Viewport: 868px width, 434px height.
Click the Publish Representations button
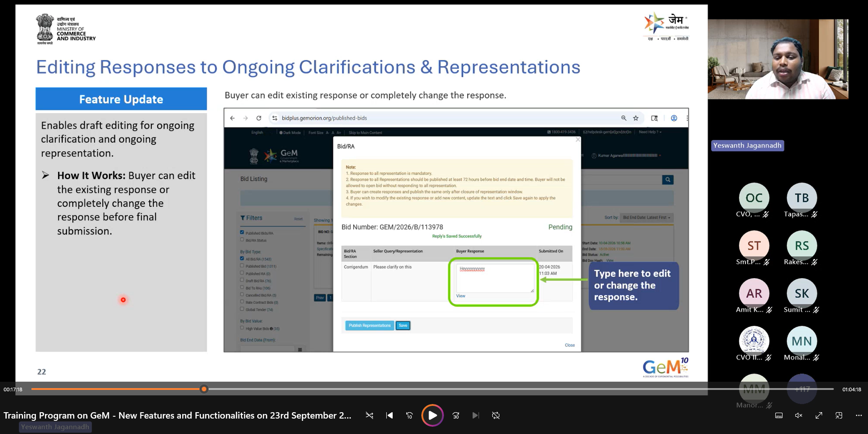(x=370, y=325)
